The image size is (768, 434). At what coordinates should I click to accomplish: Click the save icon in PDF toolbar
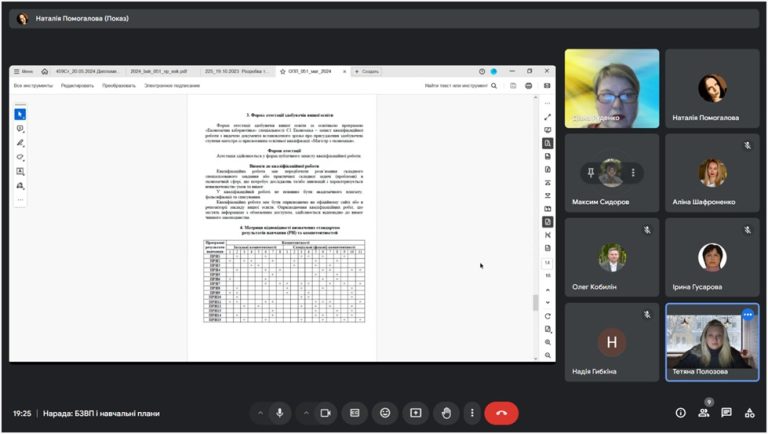pyautogui.click(x=513, y=86)
